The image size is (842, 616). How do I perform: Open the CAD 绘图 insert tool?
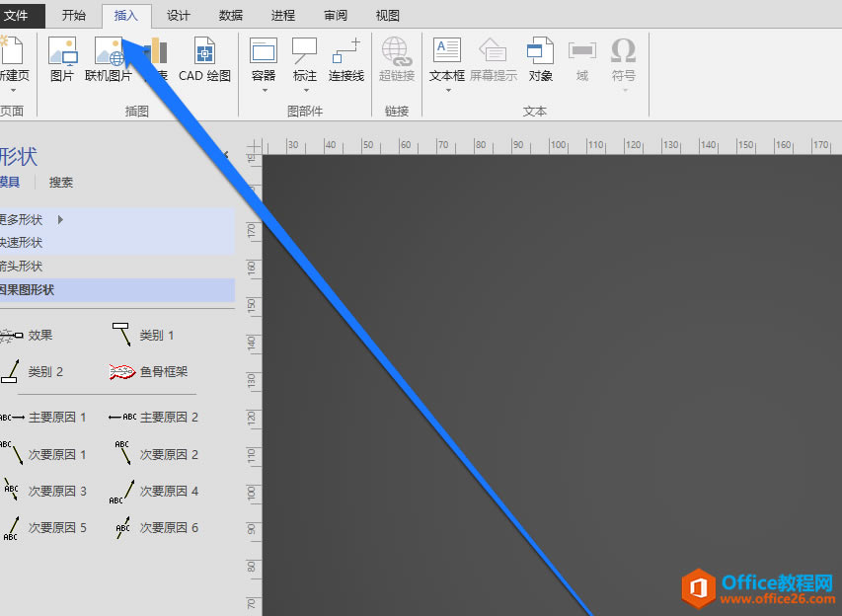[204, 58]
